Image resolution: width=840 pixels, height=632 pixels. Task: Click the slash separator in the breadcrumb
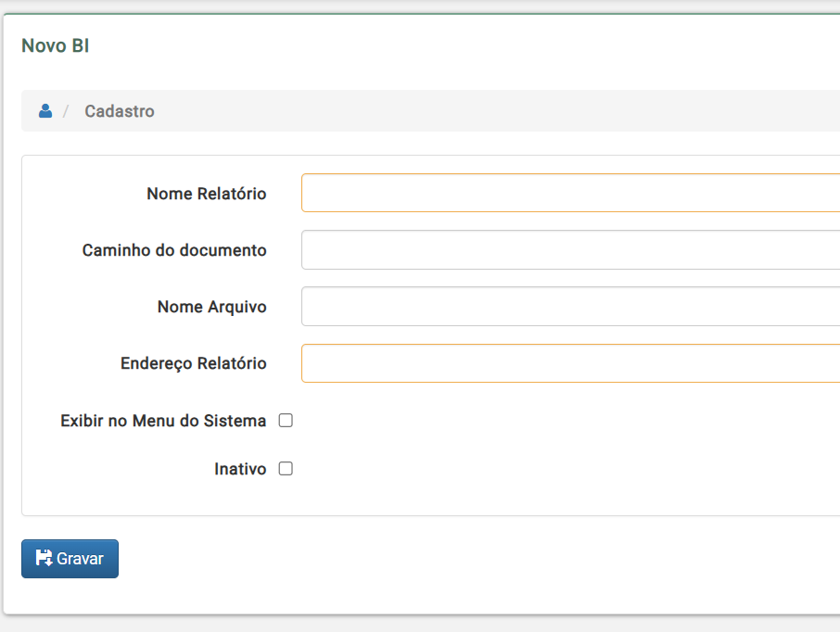(x=66, y=111)
